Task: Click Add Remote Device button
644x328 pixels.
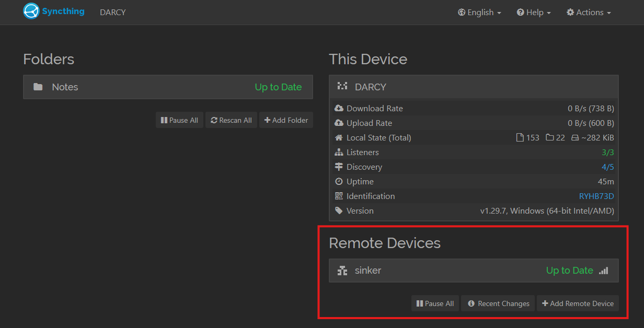Action: (x=578, y=303)
